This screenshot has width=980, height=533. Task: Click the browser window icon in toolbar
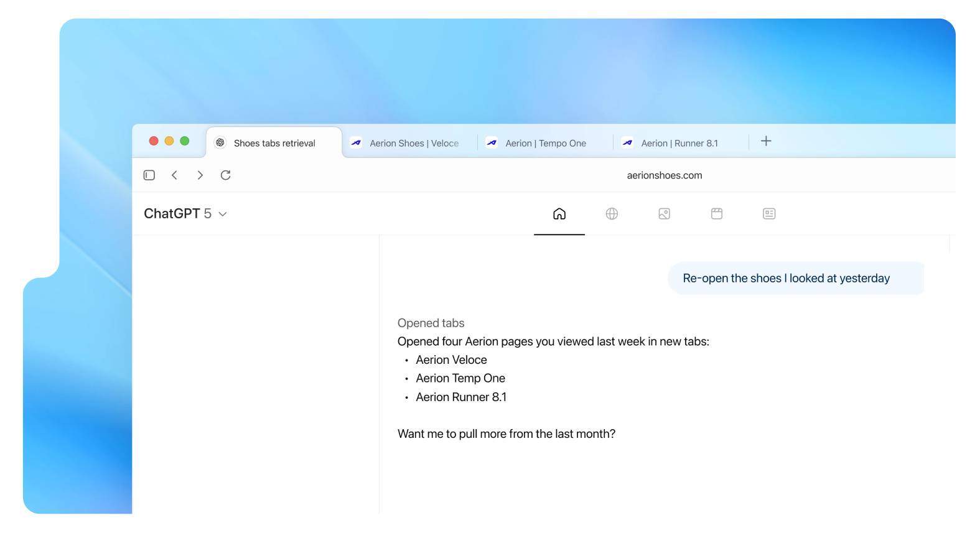(717, 214)
